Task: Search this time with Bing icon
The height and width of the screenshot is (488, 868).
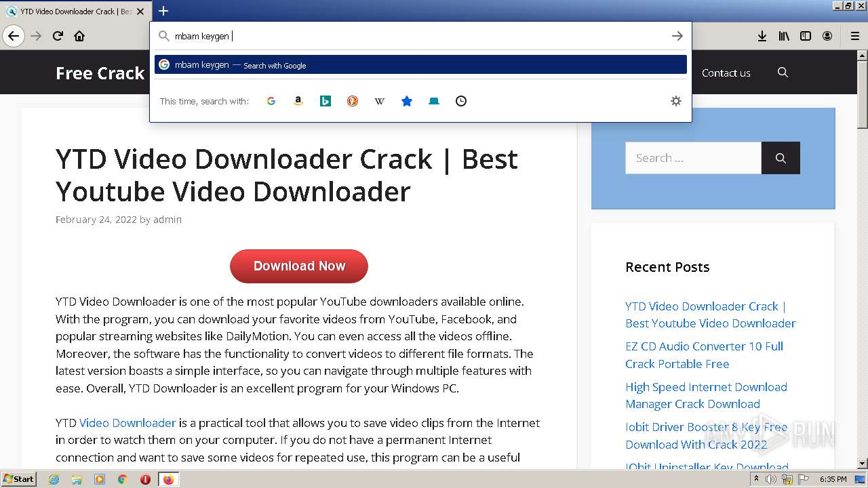Action: pyautogui.click(x=325, y=101)
